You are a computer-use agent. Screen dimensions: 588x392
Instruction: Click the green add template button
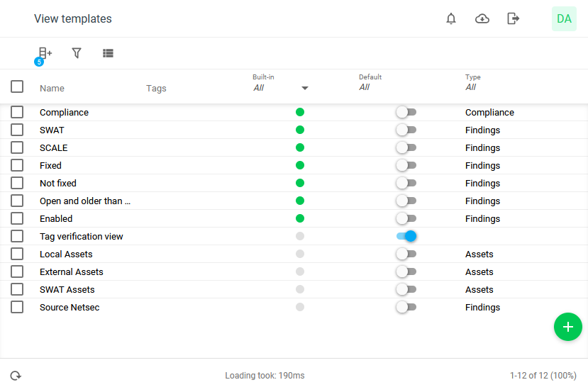(x=567, y=327)
